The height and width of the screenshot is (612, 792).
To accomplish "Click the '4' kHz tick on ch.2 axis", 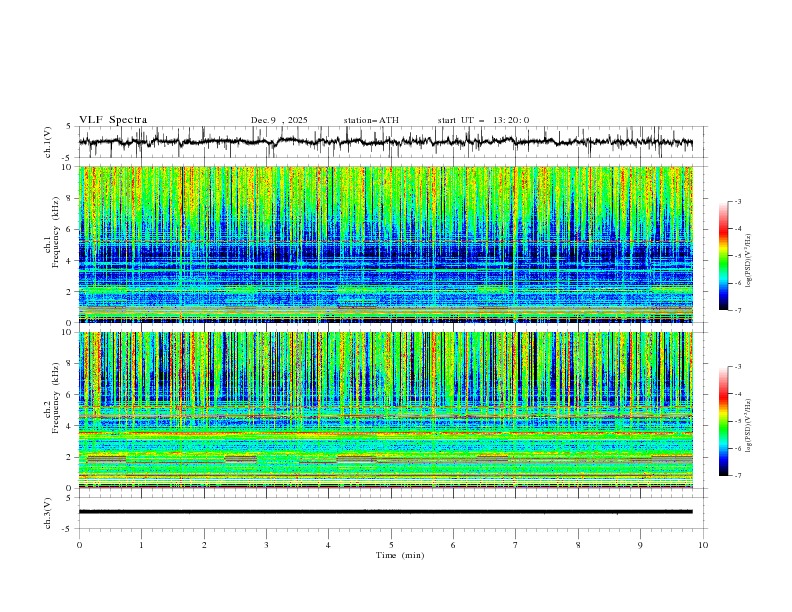I will [x=71, y=426].
